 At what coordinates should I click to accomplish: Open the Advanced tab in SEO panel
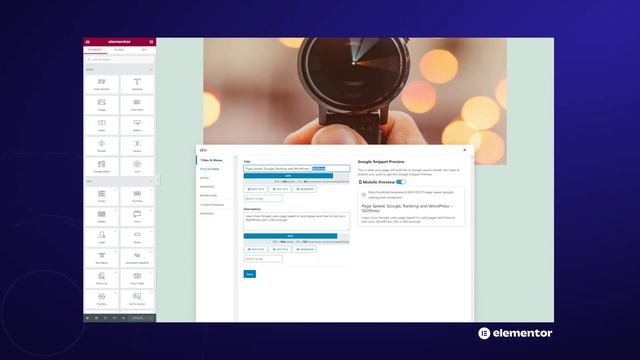tap(207, 187)
